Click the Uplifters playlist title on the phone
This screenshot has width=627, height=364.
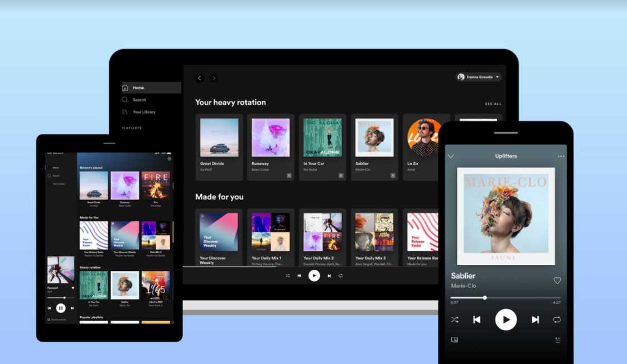506,156
